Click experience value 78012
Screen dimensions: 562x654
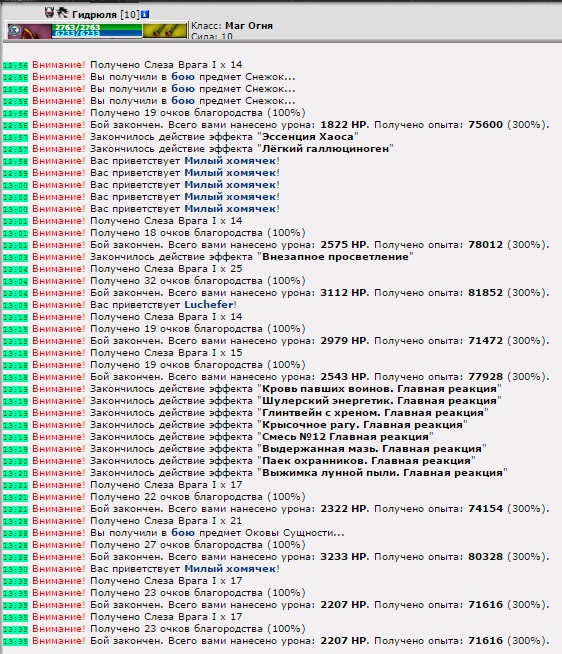pos(485,245)
